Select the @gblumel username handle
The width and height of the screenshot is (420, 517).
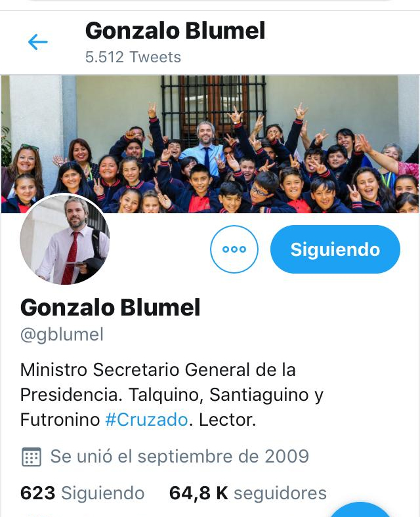tap(62, 335)
